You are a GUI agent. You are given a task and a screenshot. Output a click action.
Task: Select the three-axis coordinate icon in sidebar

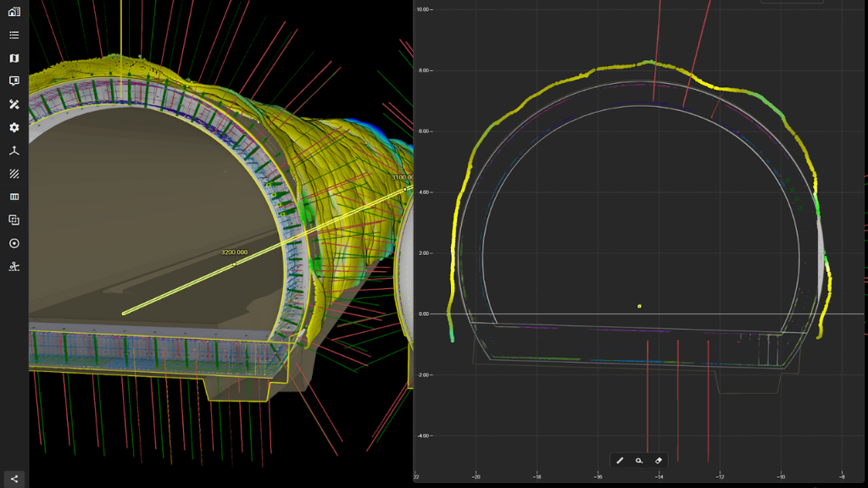(x=14, y=151)
